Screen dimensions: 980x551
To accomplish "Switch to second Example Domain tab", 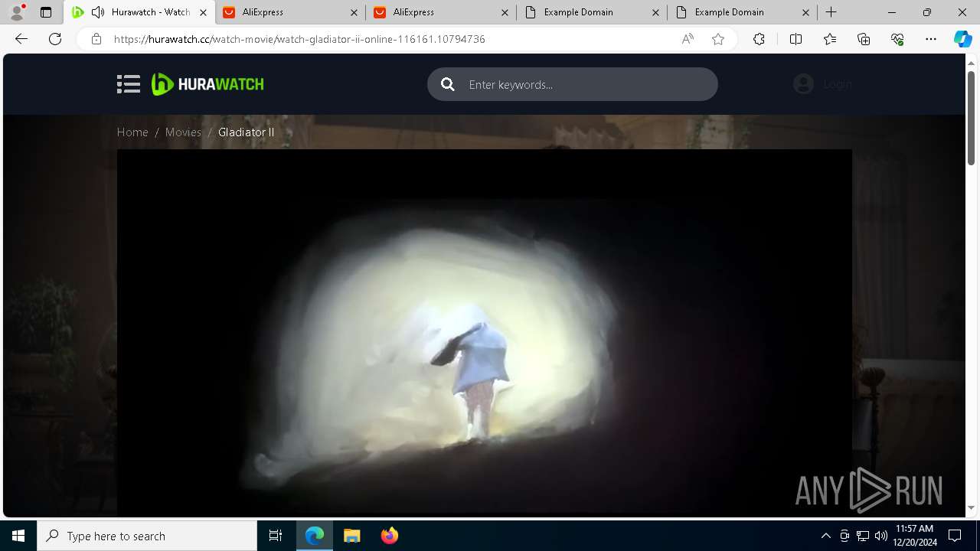I will point(743,12).
